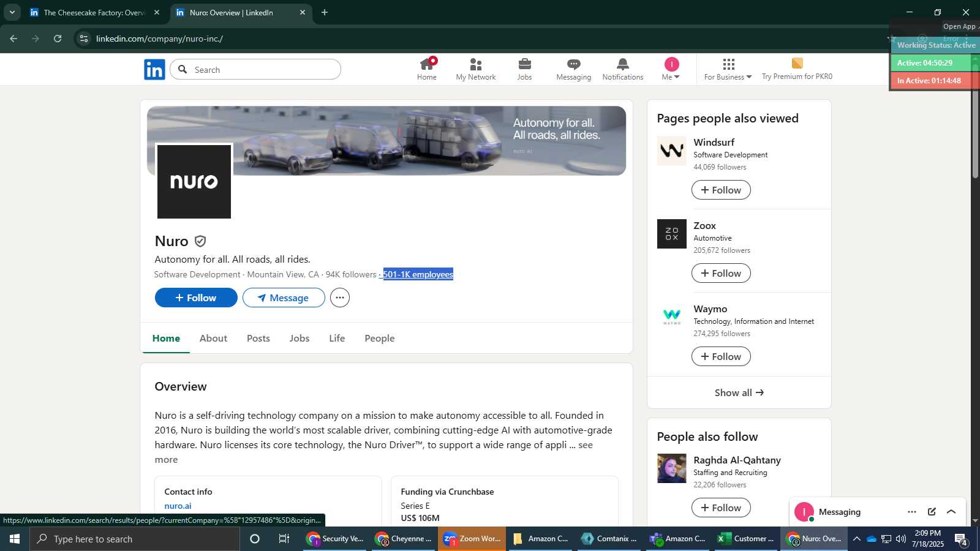Open the Jobs briefcase icon in navbar
This screenshot has width=980, height=551.
[525, 69]
